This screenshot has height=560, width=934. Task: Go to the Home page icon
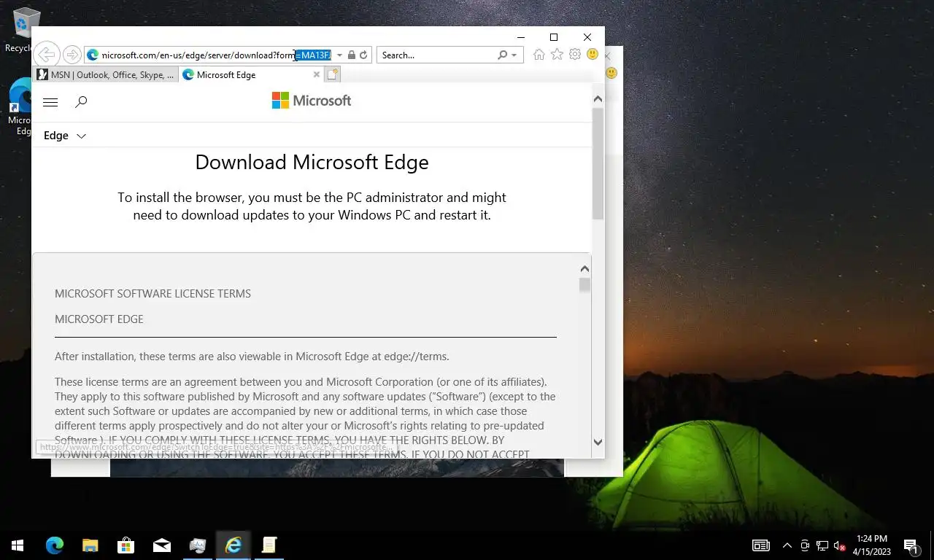(x=539, y=55)
